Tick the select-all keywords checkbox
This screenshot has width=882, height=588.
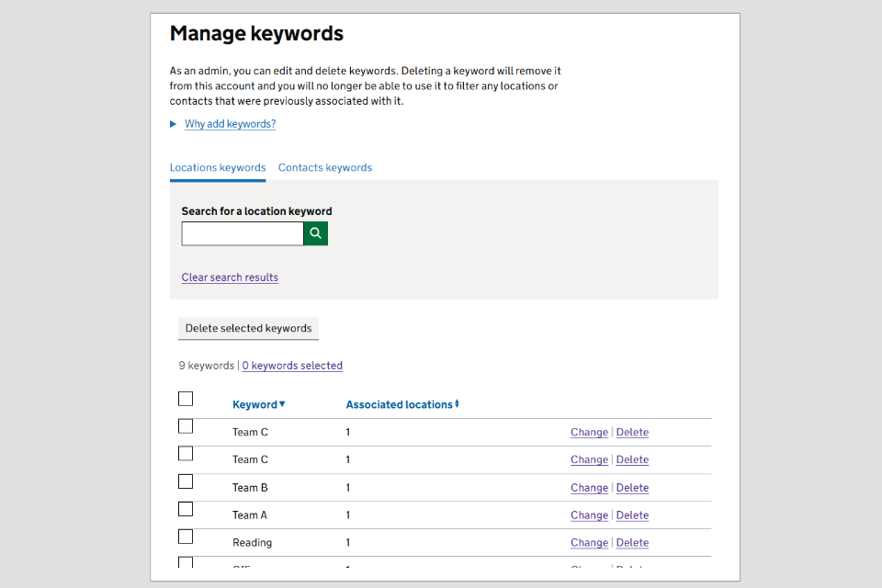[186, 399]
